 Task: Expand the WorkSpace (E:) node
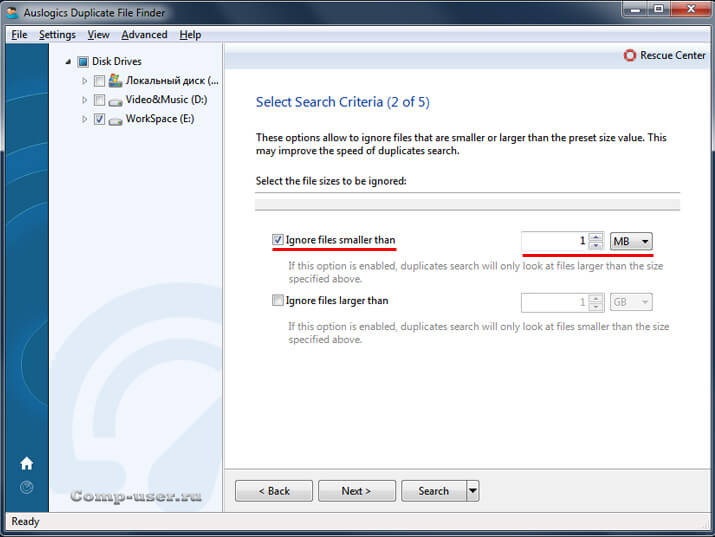tap(84, 119)
